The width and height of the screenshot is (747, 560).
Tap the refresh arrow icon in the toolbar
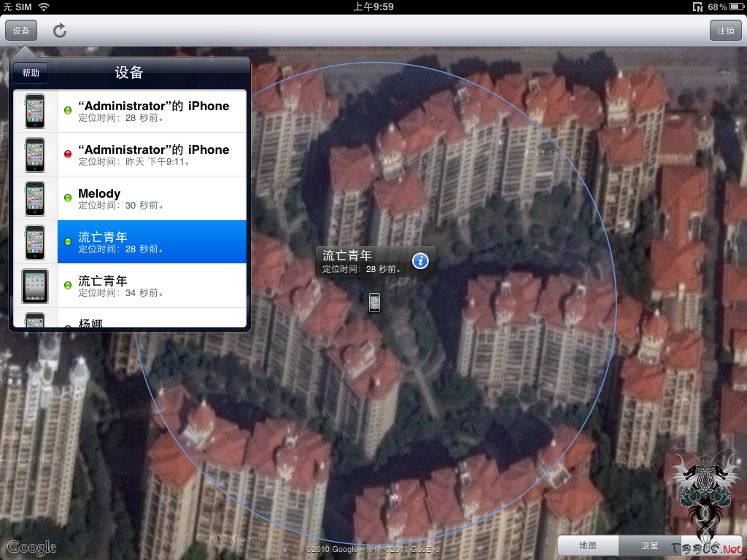60,31
